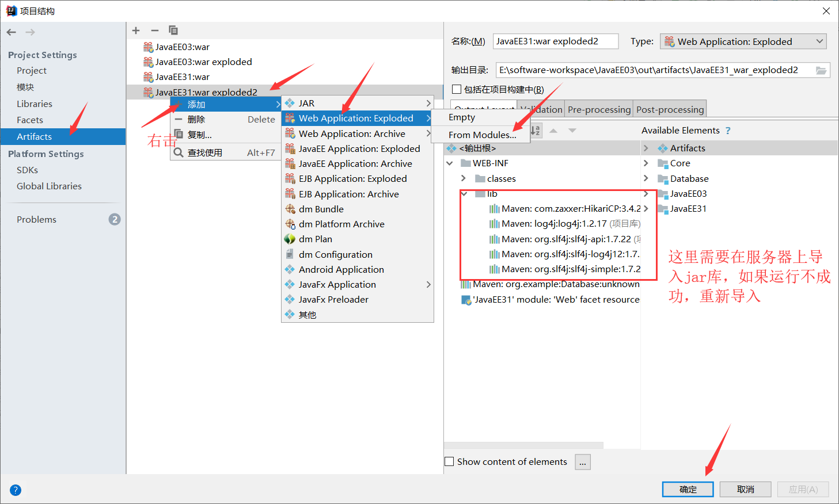Collapse the WEB-INF folder node

(450, 163)
